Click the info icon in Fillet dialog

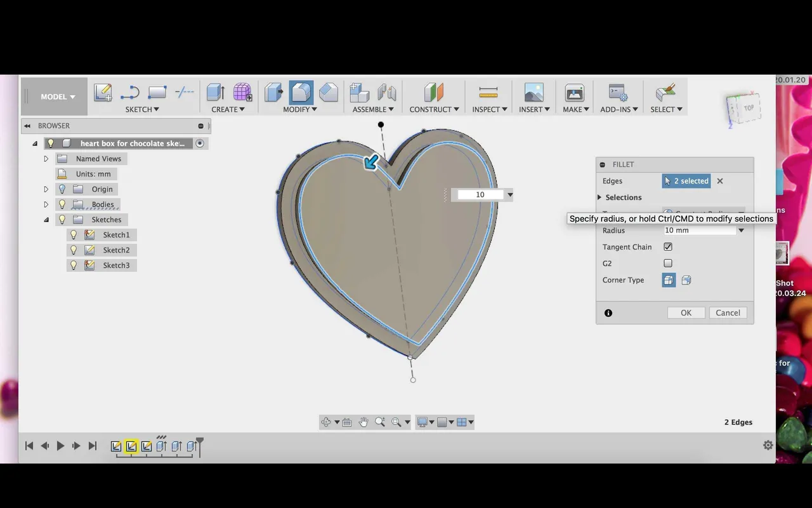[x=608, y=313]
